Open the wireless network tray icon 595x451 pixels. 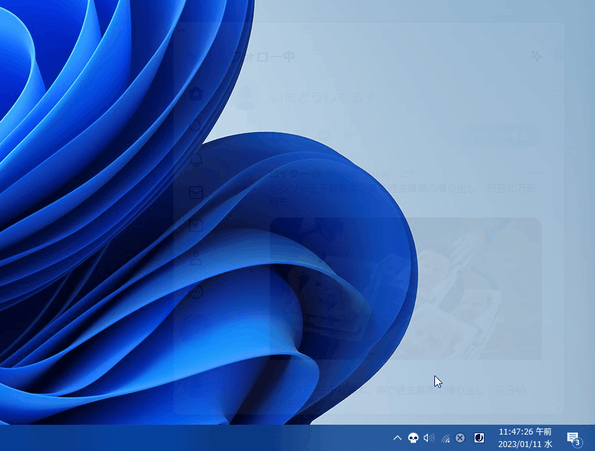pos(445,439)
